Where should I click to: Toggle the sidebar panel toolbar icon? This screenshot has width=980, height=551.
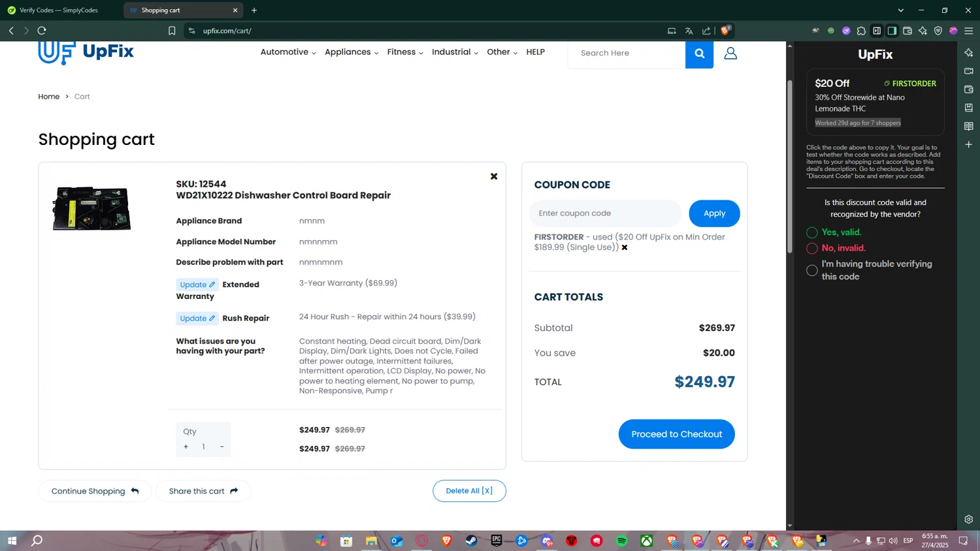892,31
